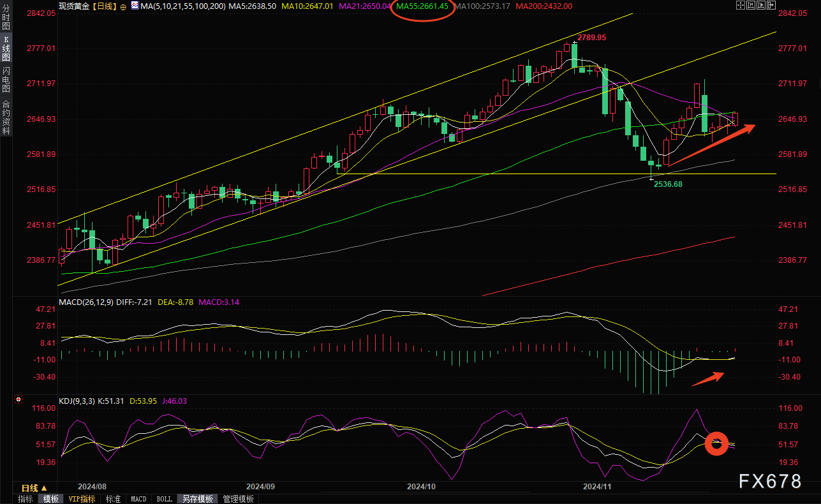Apply the MACD template button

point(138,499)
